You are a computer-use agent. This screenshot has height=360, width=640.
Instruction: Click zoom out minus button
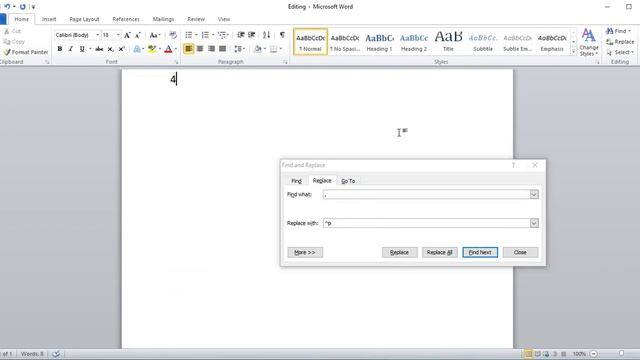coord(593,353)
